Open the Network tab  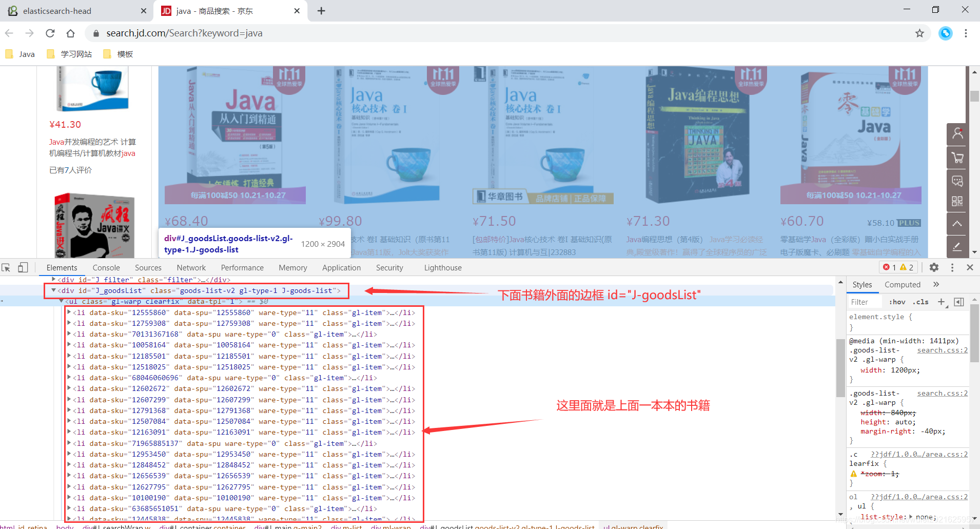(x=191, y=268)
